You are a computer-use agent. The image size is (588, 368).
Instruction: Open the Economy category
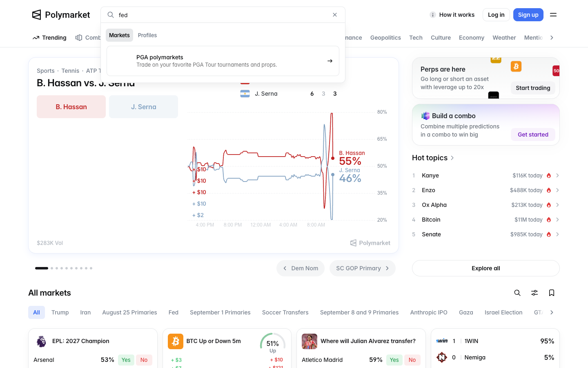point(471,38)
